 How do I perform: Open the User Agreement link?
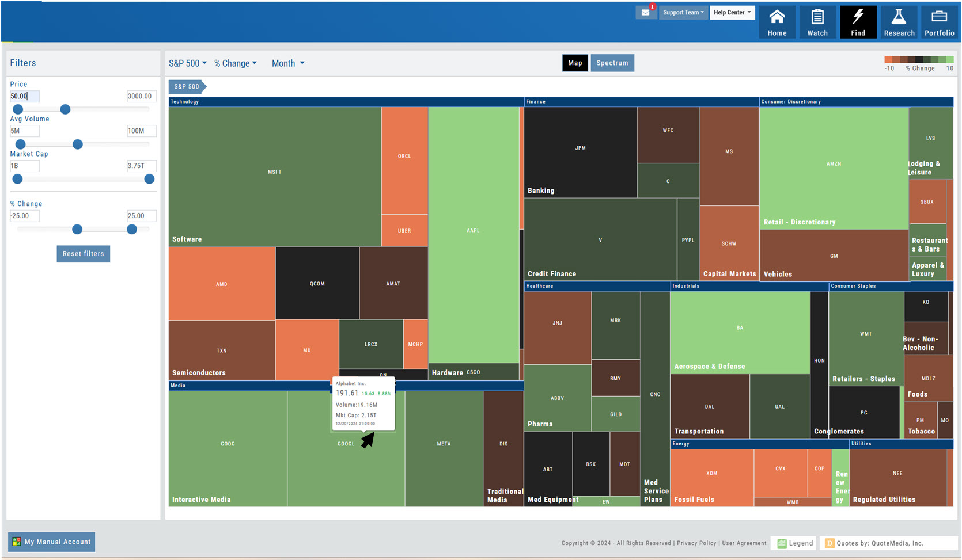[x=744, y=543]
